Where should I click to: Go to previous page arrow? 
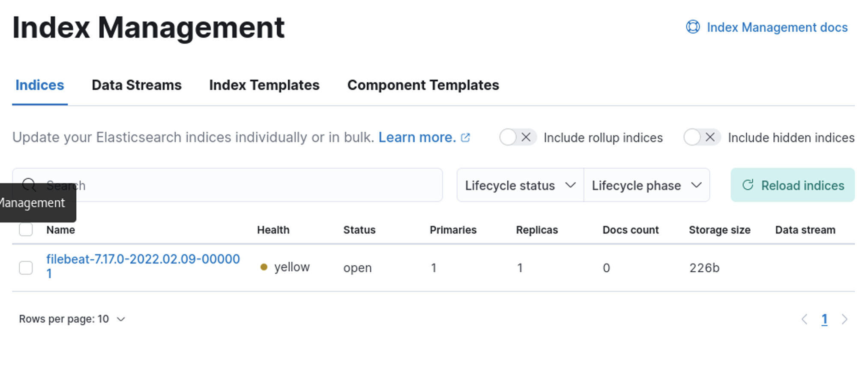click(x=804, y=319)
